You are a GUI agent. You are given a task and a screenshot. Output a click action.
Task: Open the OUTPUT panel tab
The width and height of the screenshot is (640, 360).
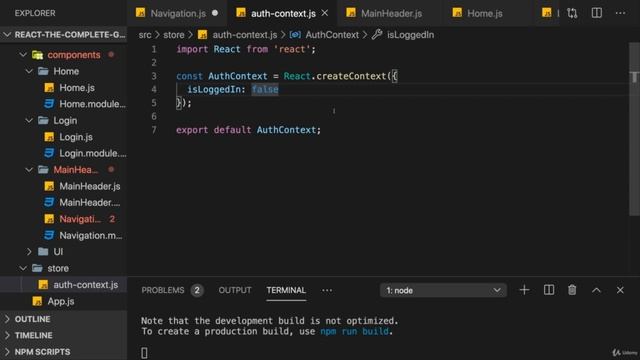point(235,290)
